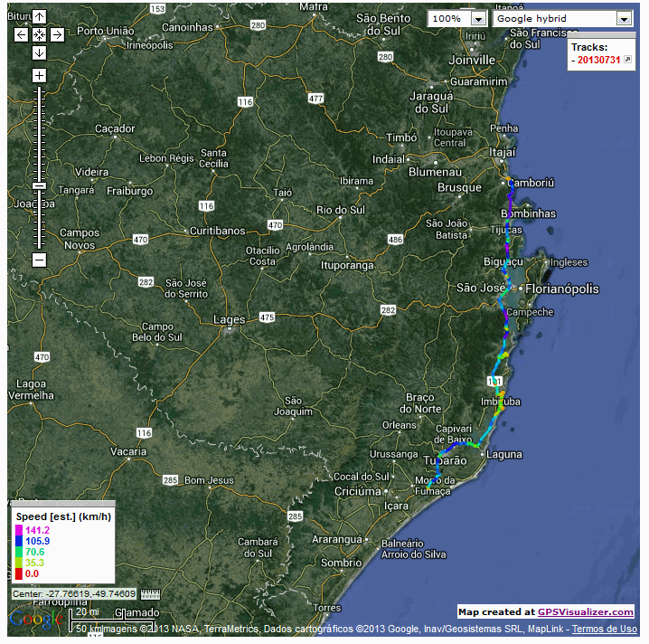This screenshot has height=644, width=649.
Task: Open the GPSVisualizer.com link
Action: point(586,612)
